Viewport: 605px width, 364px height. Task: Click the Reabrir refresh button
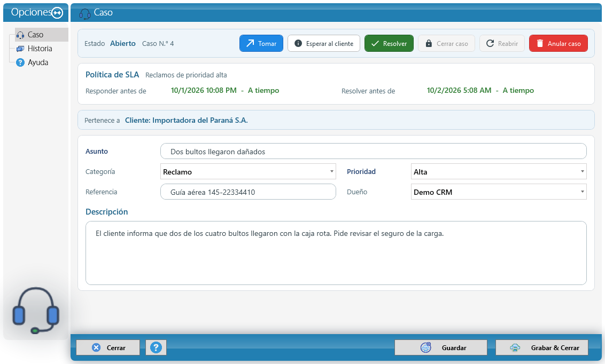click(x=502, y=44)
